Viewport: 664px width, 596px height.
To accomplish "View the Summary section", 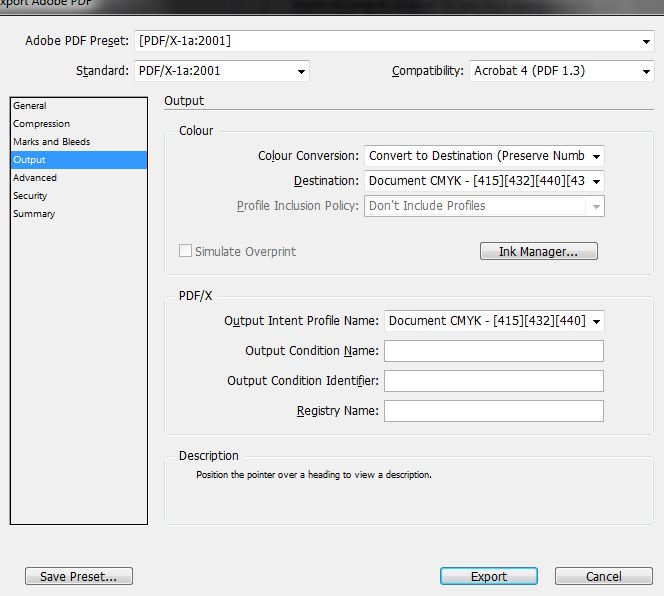I will 79,213.
